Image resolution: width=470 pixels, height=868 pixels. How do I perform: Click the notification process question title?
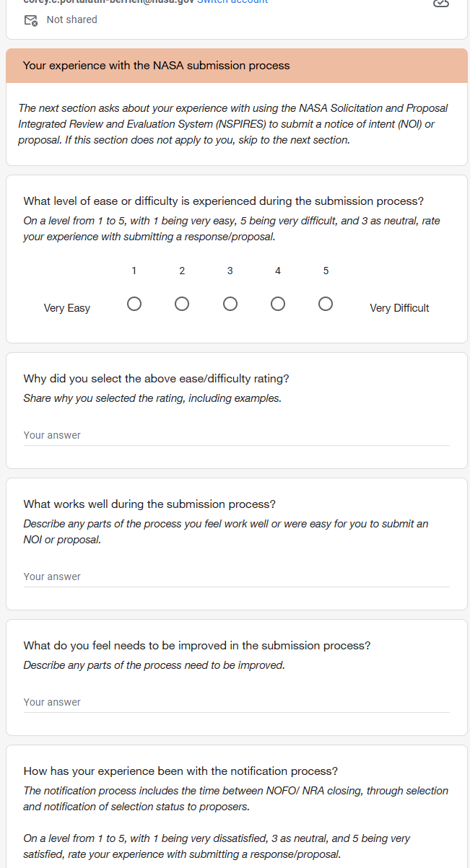pyautogui.click(x=180, y=771)
